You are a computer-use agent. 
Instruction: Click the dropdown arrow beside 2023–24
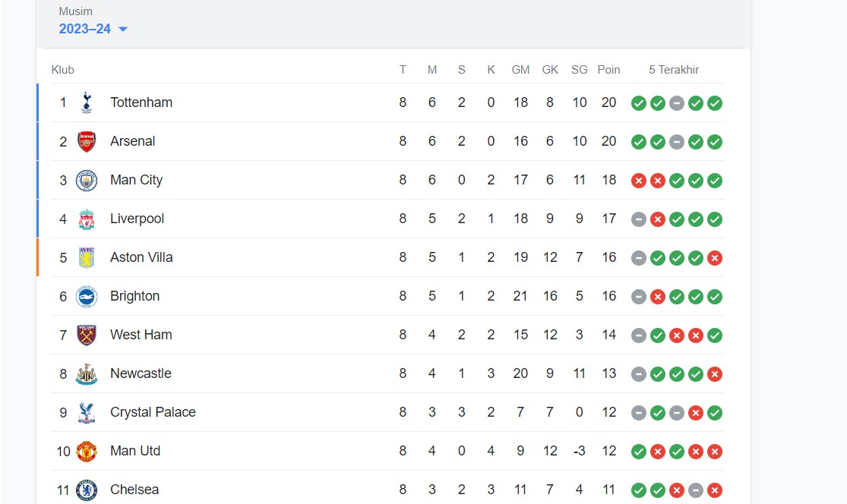coord(123,30)
